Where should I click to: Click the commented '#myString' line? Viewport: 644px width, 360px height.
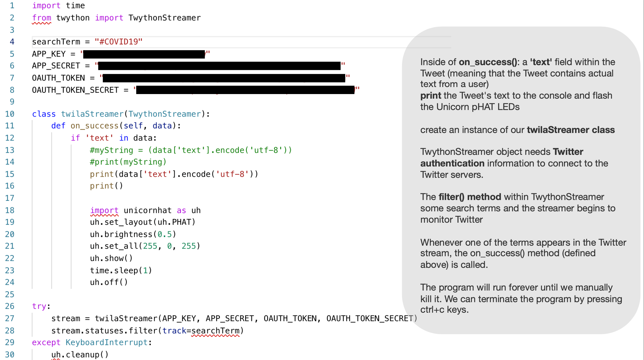tap(191, 150)
